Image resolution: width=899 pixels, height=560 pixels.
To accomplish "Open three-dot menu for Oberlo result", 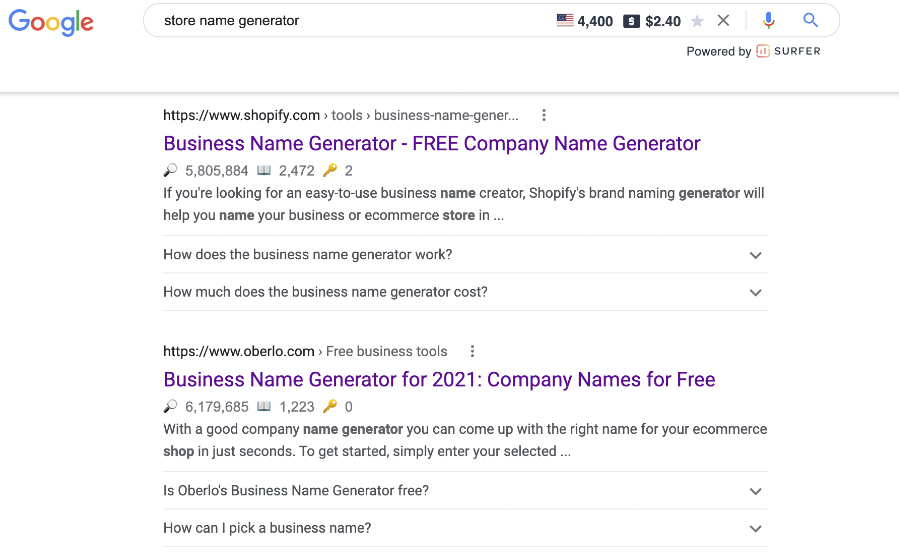I will (472, 351).
